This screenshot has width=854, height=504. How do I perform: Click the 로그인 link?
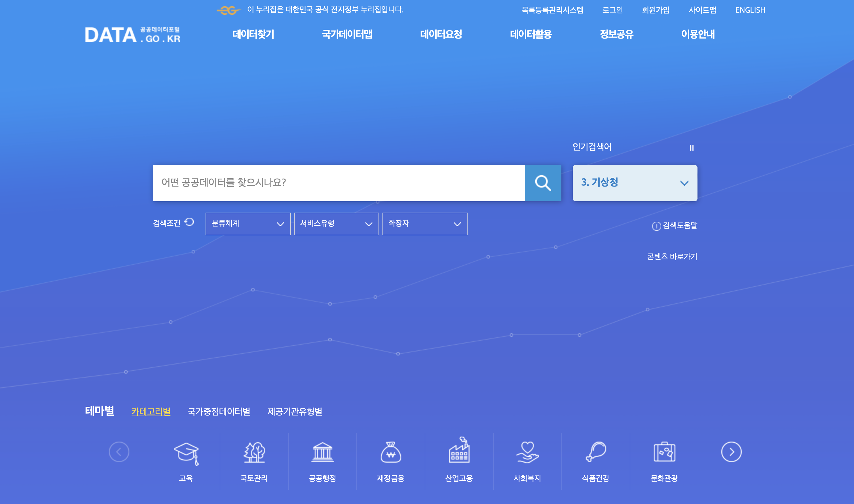pyautogui.click(x=612, y=10)
